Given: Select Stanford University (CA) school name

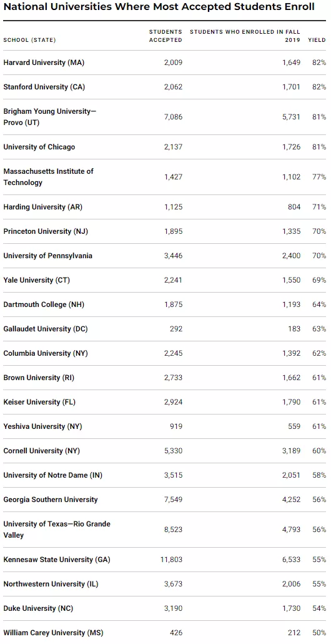Looking at the screenshot, I should click(x=44, y=87).
